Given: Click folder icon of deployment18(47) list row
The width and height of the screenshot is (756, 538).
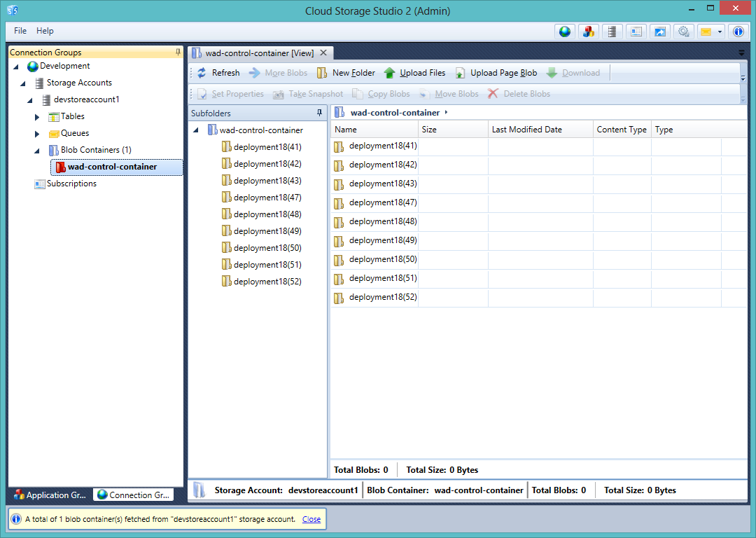Looking at the screenshot, I should [339, 203].
